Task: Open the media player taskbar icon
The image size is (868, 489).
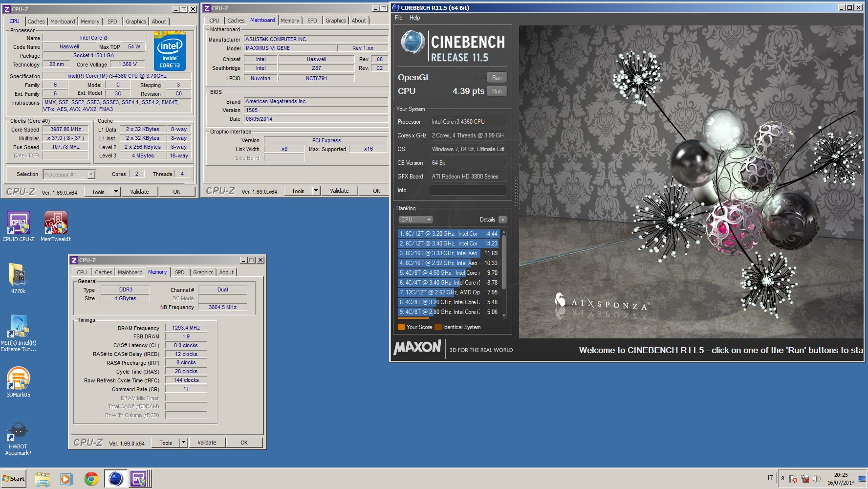Action: pos(66,479)
